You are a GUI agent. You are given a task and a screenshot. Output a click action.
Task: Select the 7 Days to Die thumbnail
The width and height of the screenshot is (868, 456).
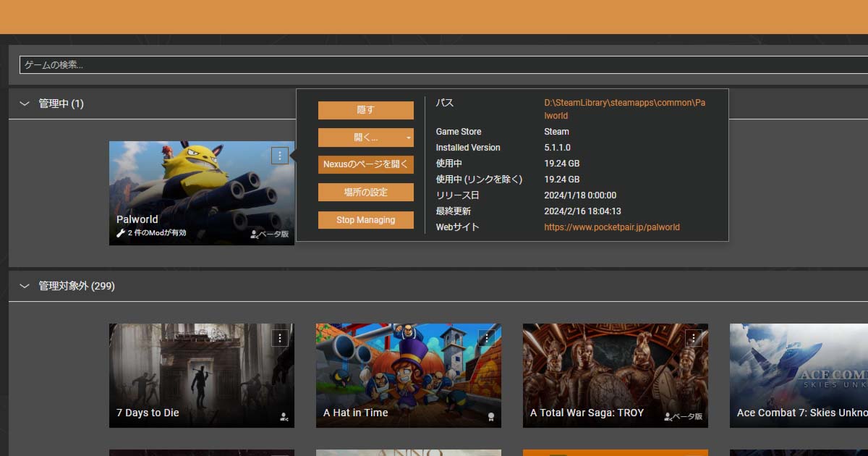202,376
